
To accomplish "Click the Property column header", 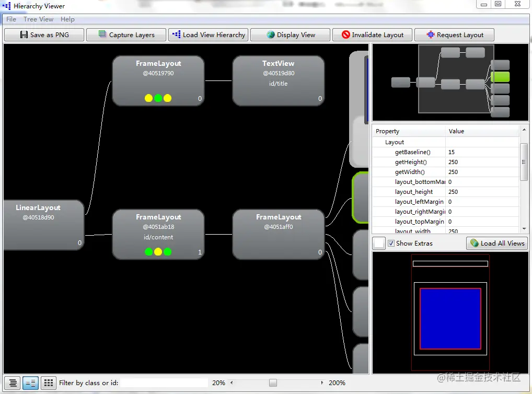I will (x=409, y=131).
